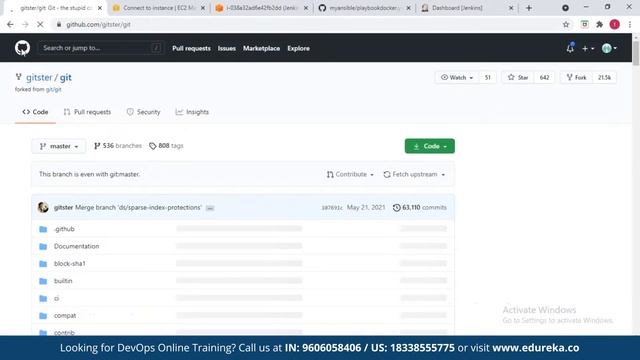Screen dimensions: 640x360
Task: Open the browser extensions puzzle icon
Action: point(599,24)
